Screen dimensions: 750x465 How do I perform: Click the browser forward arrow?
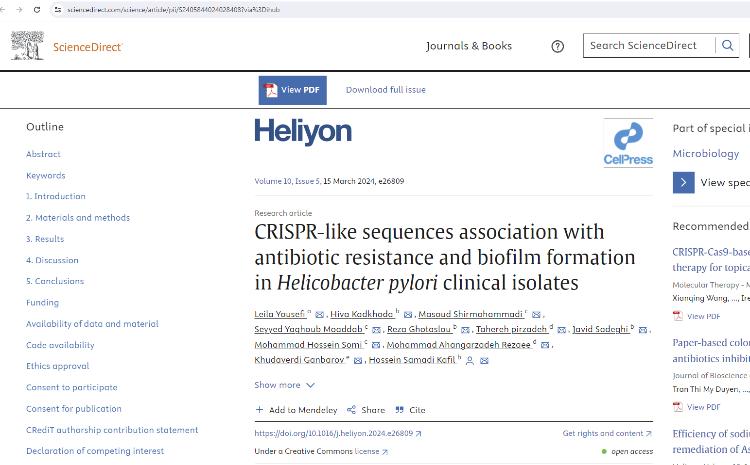(x=19, y=9)
